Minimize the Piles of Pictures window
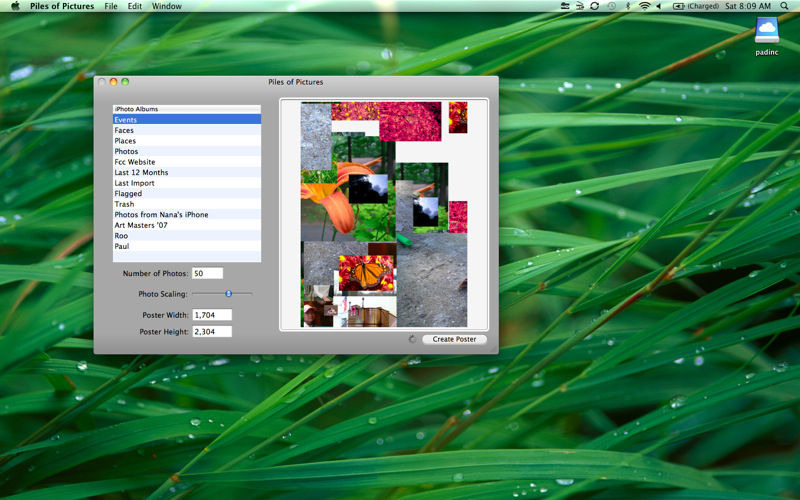 113,82
